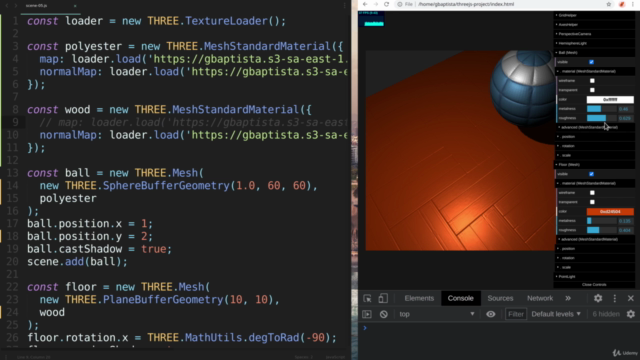640x360 pixels.
Task: Expand the PointLight folder
Action: (594, 277)
